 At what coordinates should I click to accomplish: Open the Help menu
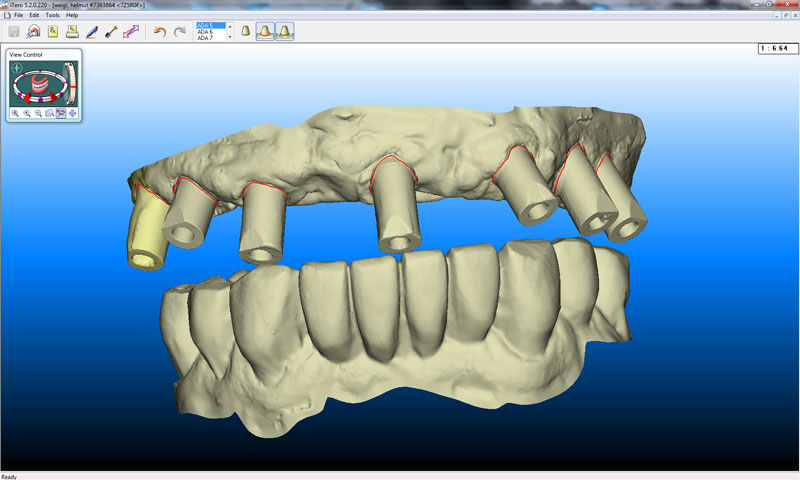coord(72,15)
